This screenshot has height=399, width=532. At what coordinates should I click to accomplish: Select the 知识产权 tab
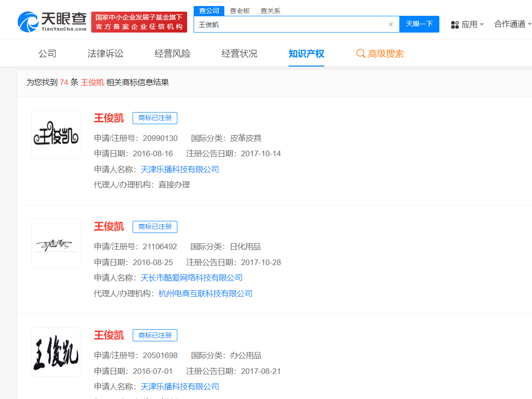[x=306, y=53]
